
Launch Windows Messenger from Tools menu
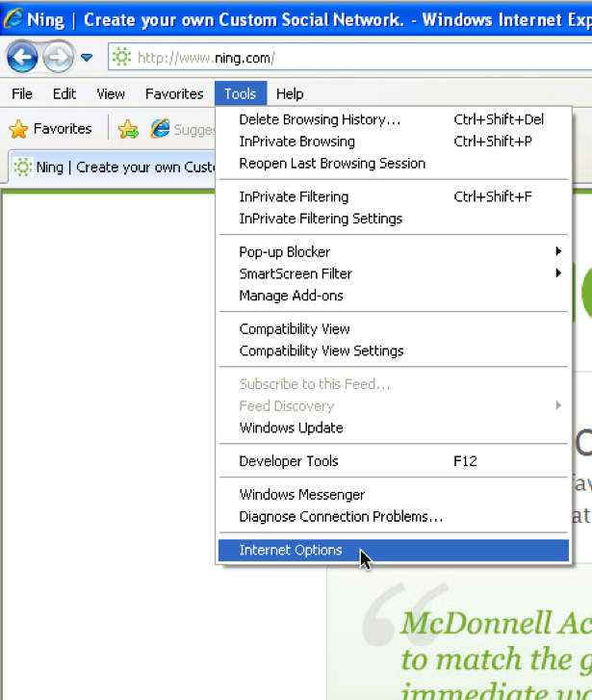point(394,495)
